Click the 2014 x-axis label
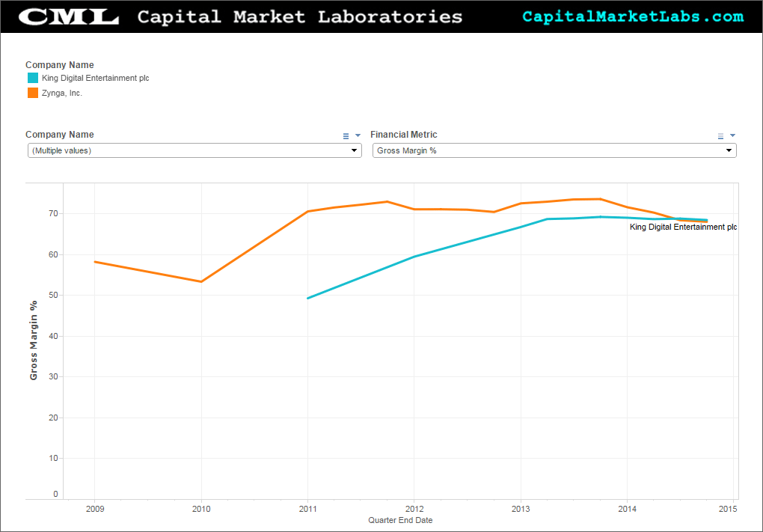763x532 pixels. tap(628, 509)
